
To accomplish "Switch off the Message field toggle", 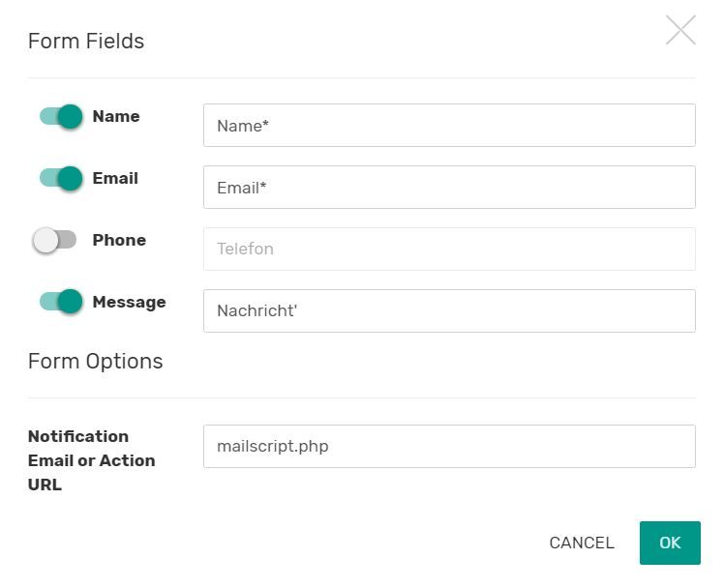I will pyautogui.click(x=60, y=303).
